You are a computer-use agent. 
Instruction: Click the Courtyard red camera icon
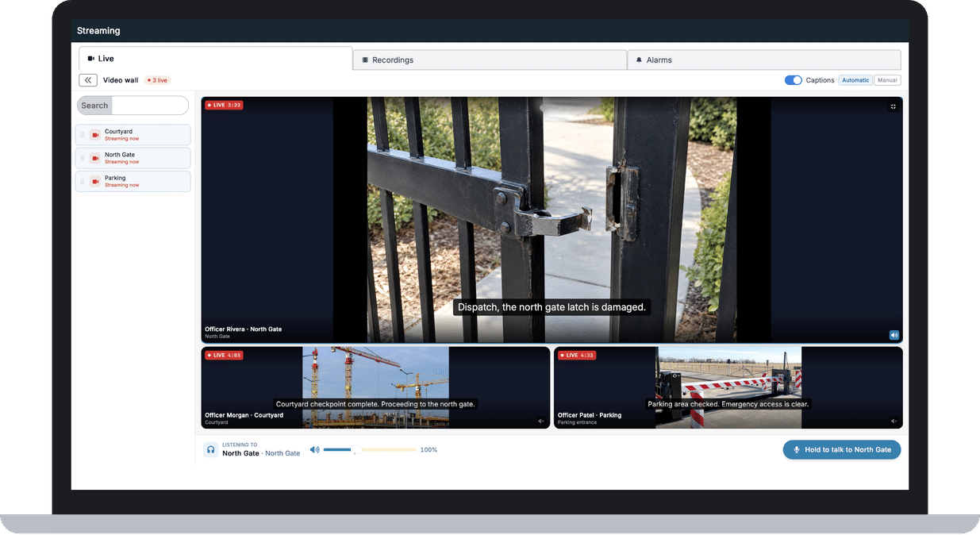95,135
